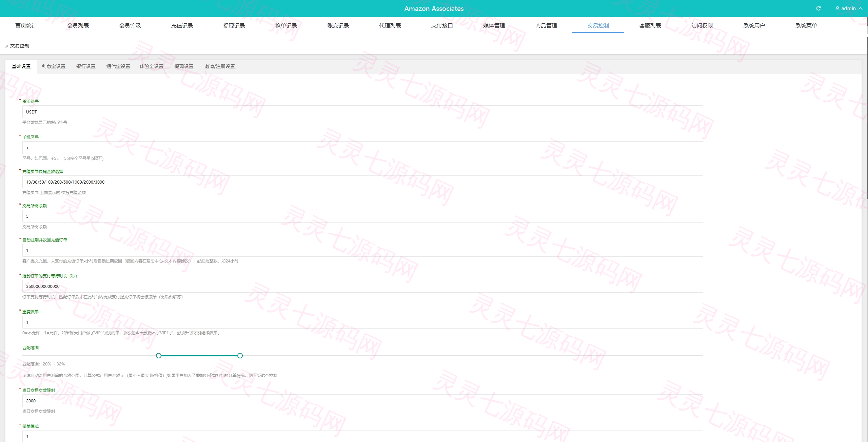
Task: Open the admin user dropdown
Action: pyautogui.click(x=848, y=8)
